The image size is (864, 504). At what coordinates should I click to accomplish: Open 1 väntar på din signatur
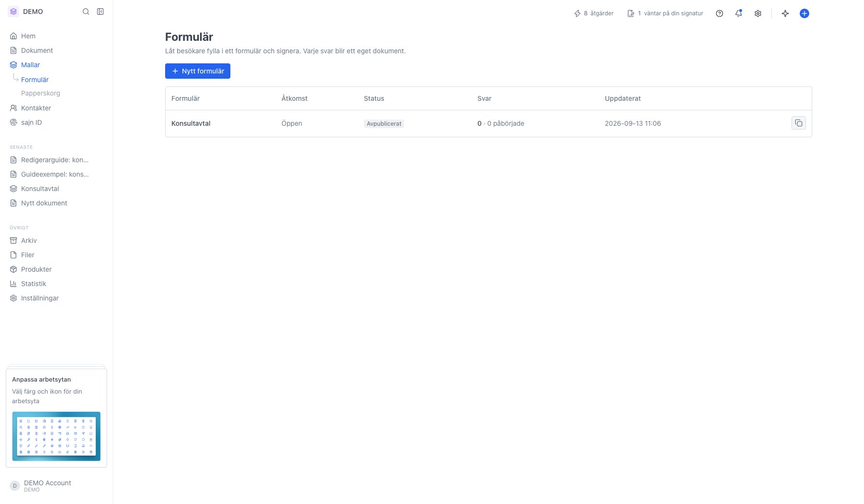click(665, 13)
